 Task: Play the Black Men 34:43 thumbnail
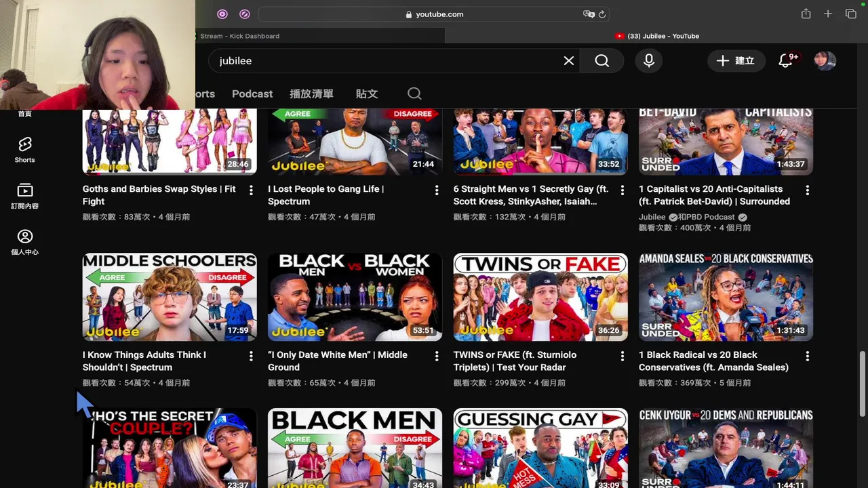tap(355, 448)
